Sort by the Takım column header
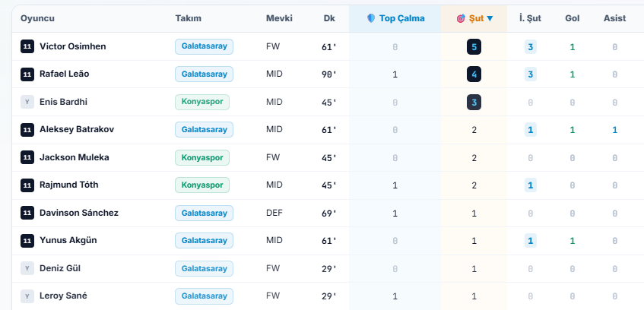This screenshot has width=644, height=310. pyautogui.click(x=188, y=18)
